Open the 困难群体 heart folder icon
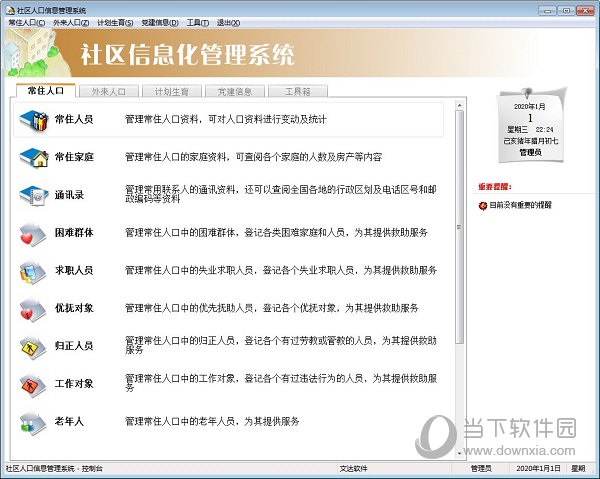The height and width of the screenshot is (479, 600). 33,233
